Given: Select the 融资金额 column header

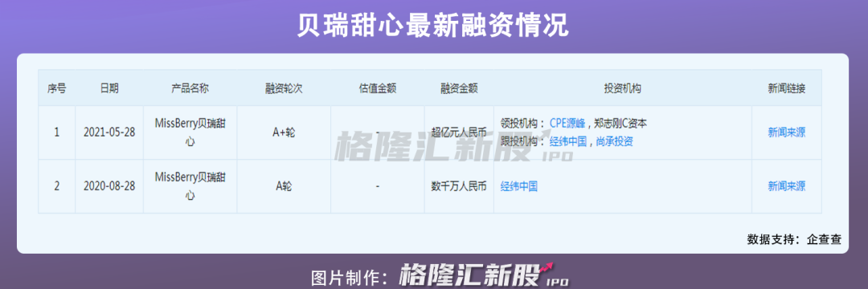Looking at the screenshot, I should click(x=459, y=88).
